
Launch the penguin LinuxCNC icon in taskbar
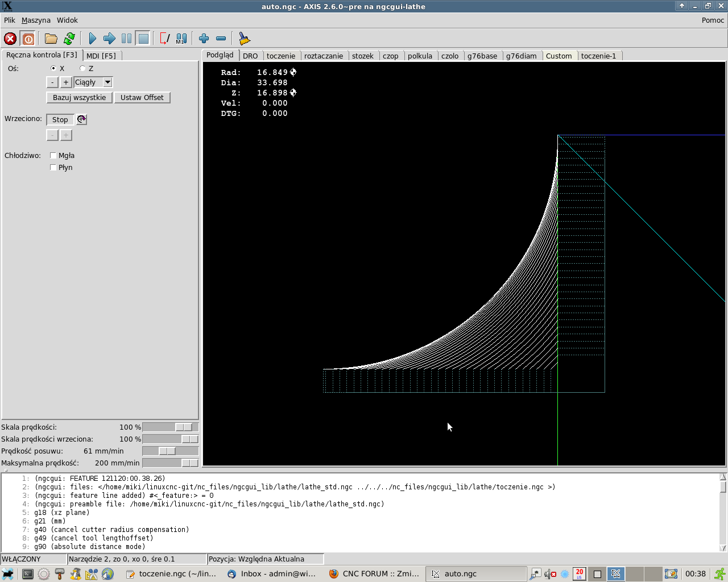[x=76, y=574]
